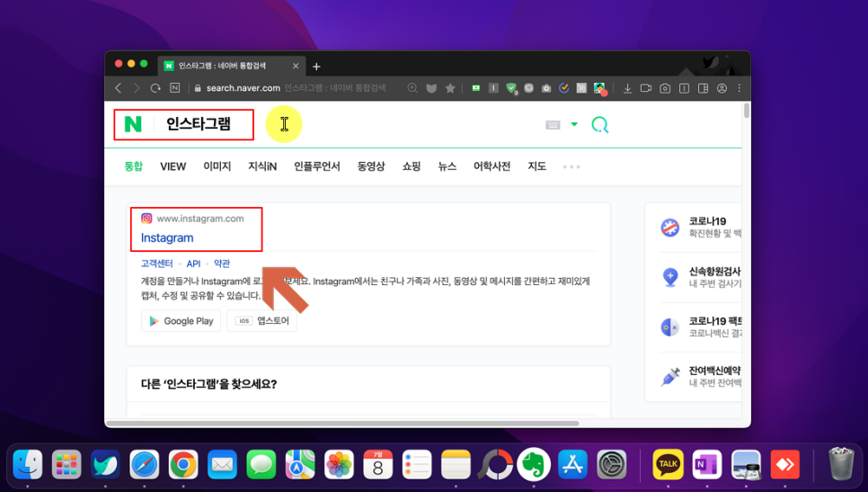The image size is (868, 492).
Task: Open the downloads arrow icon
Action: pyautogui.click(x=627, y=88)
